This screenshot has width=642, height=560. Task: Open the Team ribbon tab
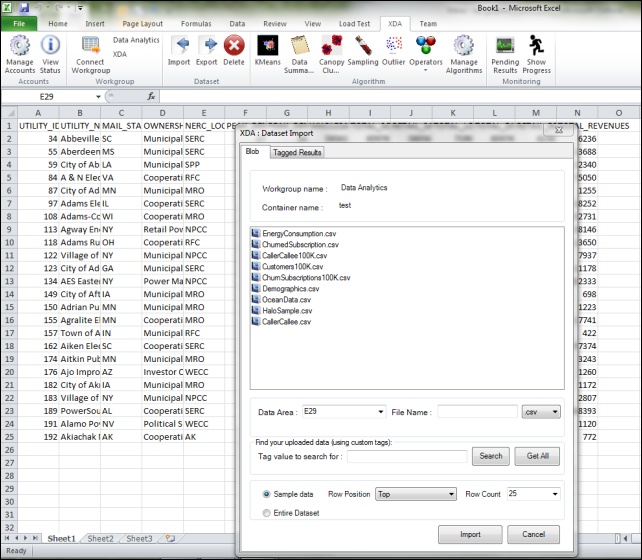click(428, 23)
